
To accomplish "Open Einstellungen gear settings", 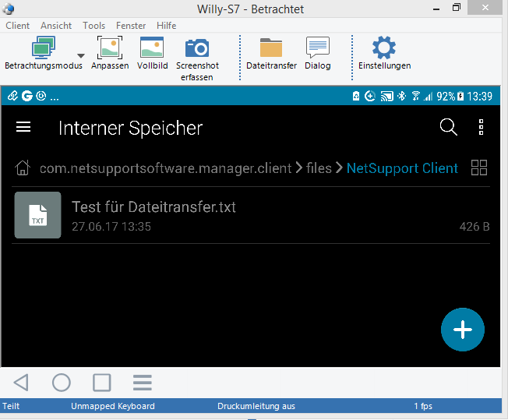I will (x=384, y=48).
